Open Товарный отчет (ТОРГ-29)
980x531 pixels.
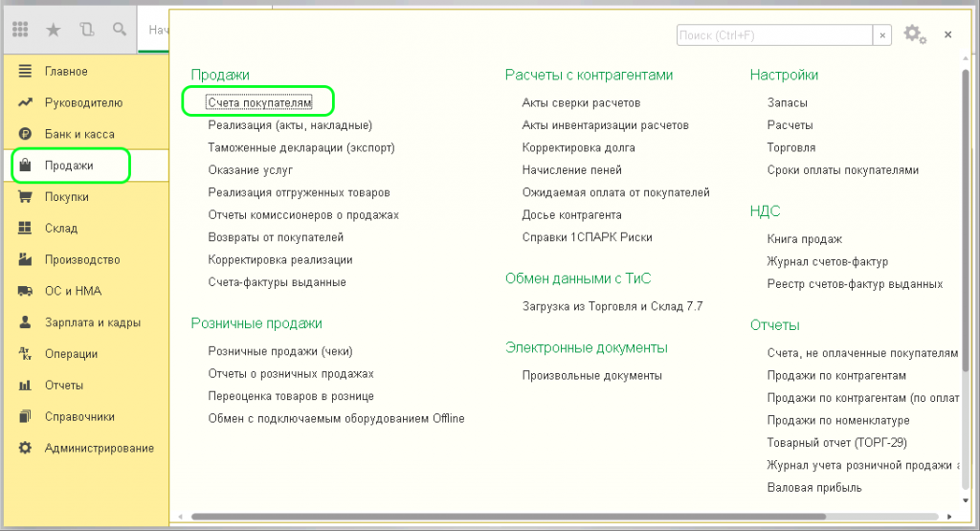pos(836,443)
